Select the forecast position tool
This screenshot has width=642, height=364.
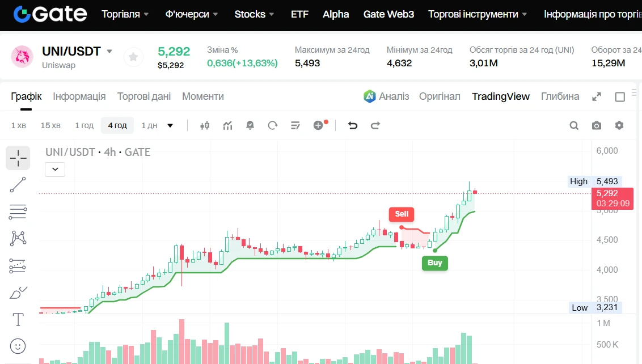coord(18,266)
